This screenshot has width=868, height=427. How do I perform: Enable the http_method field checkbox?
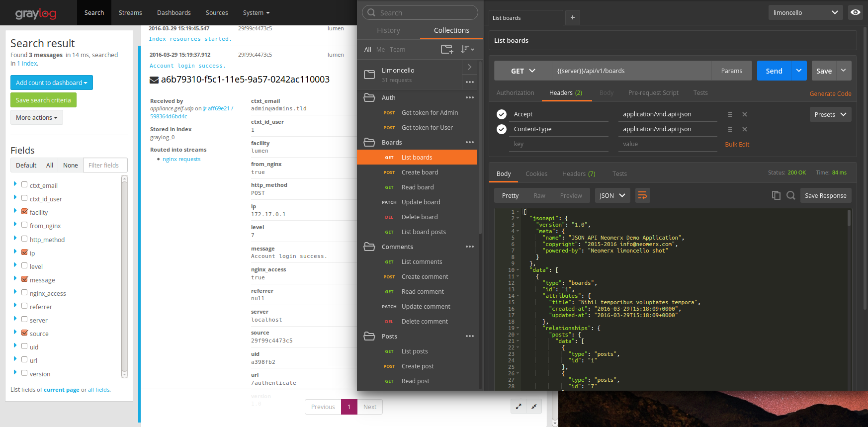(24, 239)
